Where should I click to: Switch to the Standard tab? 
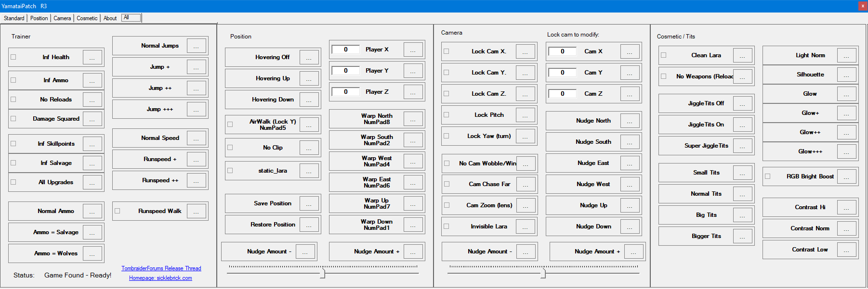pyautogui.click(x=14, y=18)
